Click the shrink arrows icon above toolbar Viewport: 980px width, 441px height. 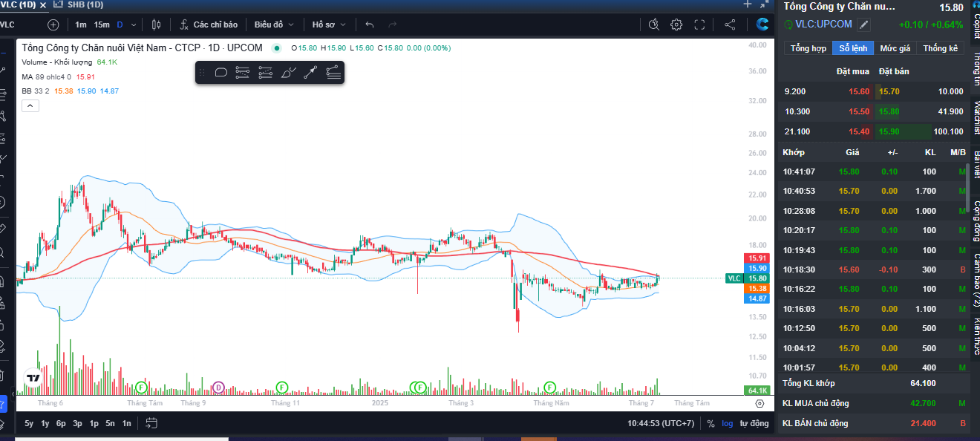(764, 4)
